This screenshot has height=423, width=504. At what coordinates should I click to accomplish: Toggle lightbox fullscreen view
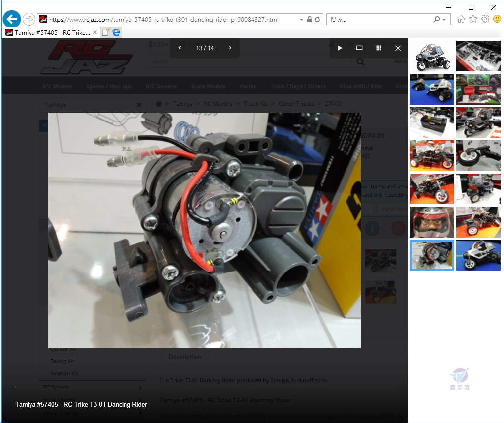pyautogui.click(x=359, y=48)
